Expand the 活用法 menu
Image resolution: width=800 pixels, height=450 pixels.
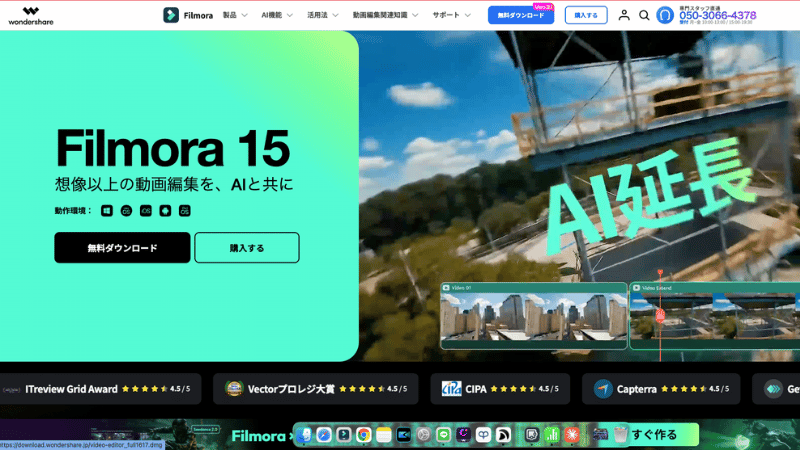[322, 15]
